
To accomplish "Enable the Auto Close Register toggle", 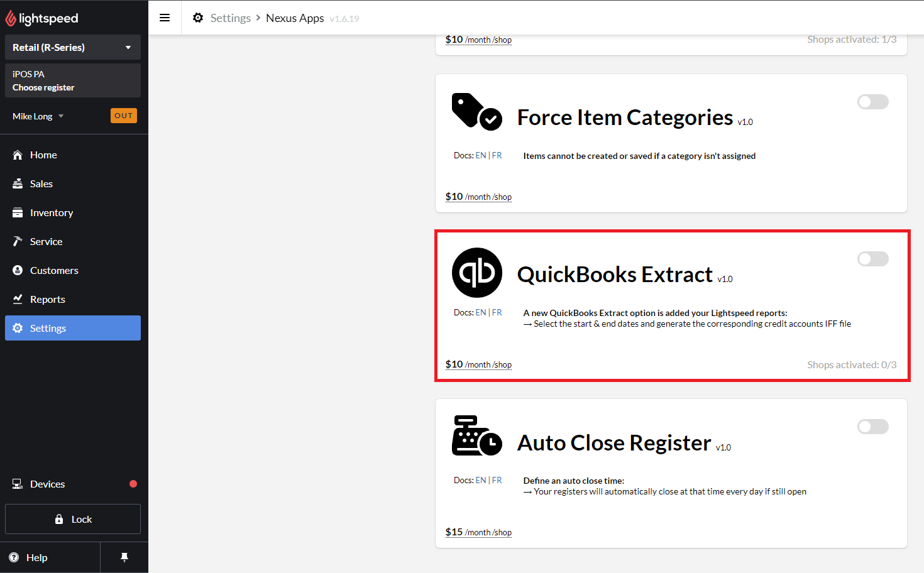I will (873, 427).
